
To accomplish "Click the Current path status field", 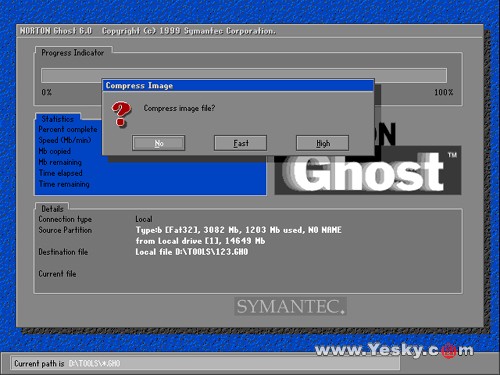I will pos(206,363).
